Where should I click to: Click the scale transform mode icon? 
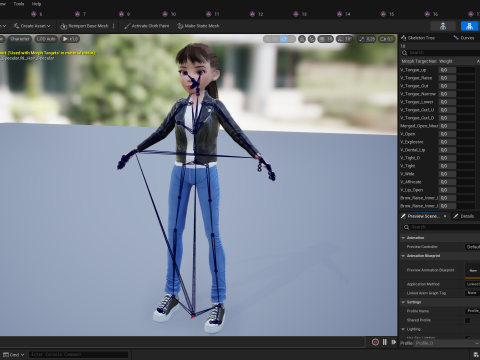pos(292,39)
